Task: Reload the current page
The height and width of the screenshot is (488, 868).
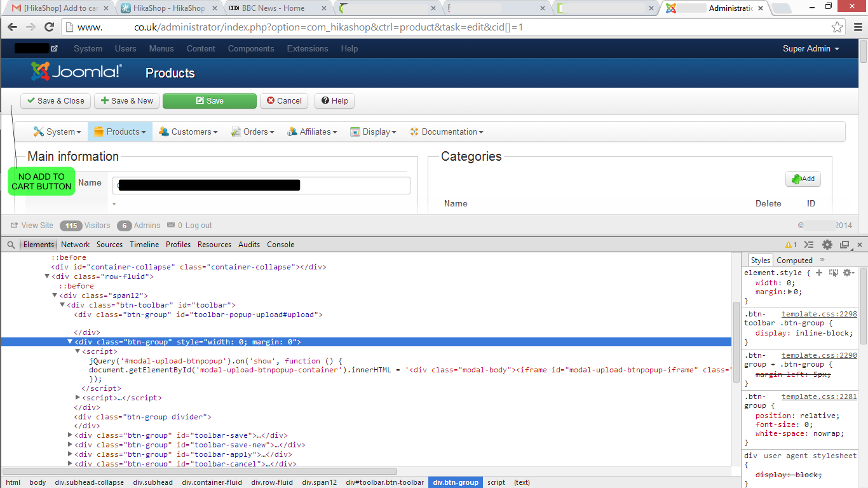Action: pyautogui.click(x=49, y=27)
